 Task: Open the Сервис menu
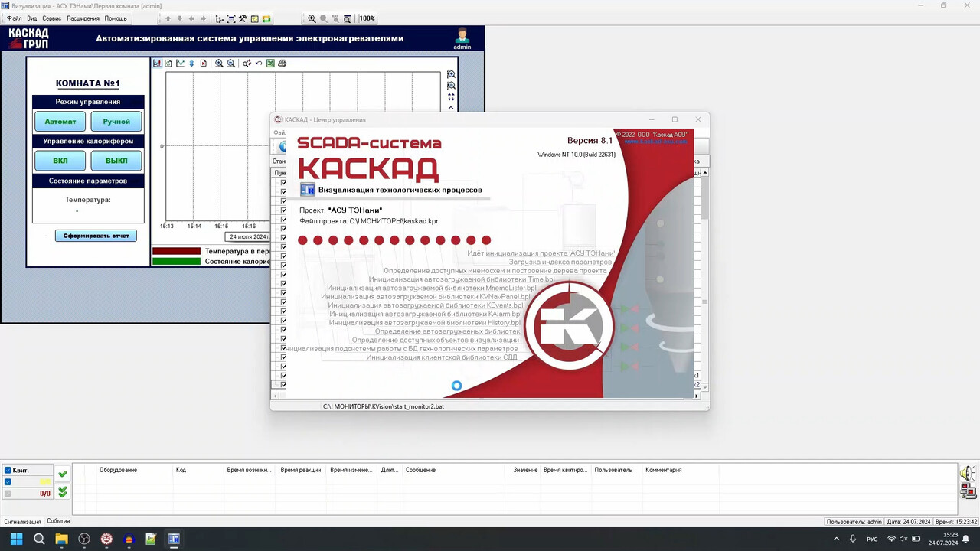(52, 18)
